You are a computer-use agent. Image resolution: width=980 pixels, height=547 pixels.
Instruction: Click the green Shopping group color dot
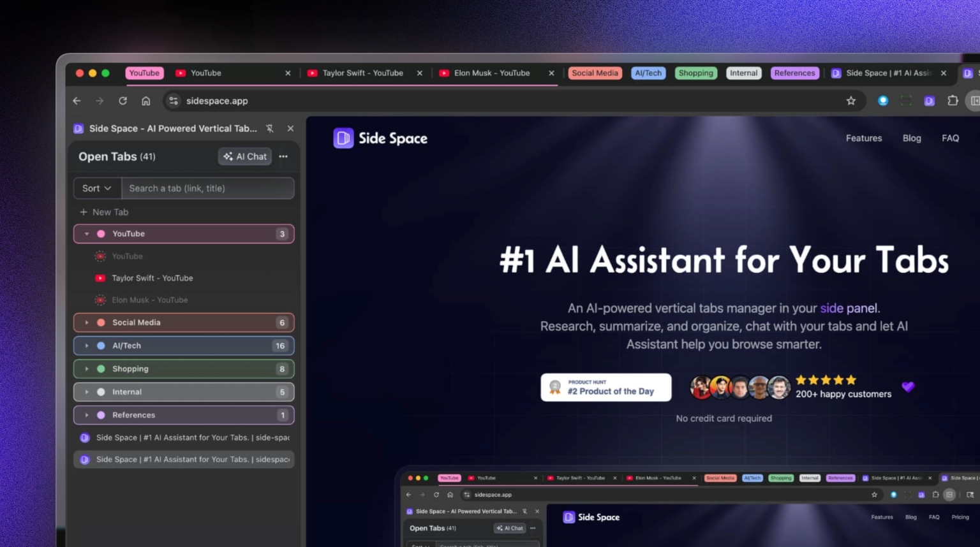click(101, 369)
